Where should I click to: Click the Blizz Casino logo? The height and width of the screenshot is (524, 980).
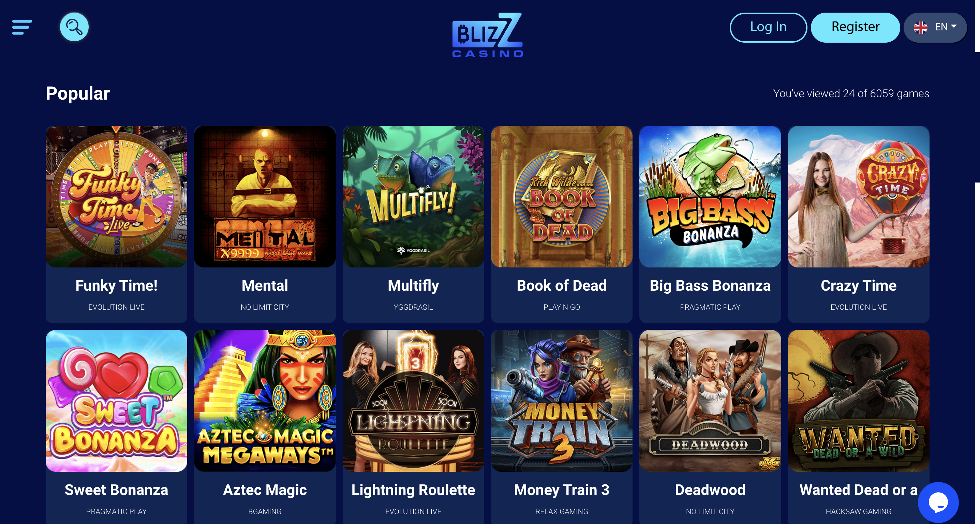[x=487, y=35]
